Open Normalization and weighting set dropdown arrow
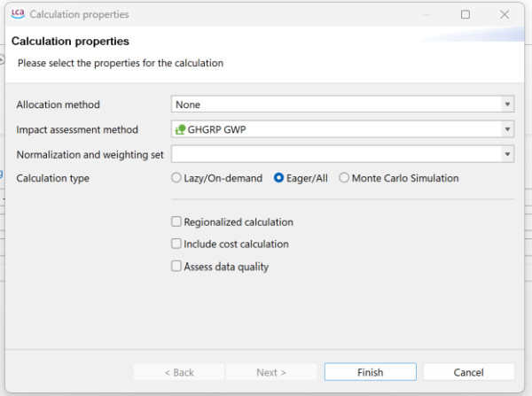Screen dimensions: 532x396 [x=507, y=154]
